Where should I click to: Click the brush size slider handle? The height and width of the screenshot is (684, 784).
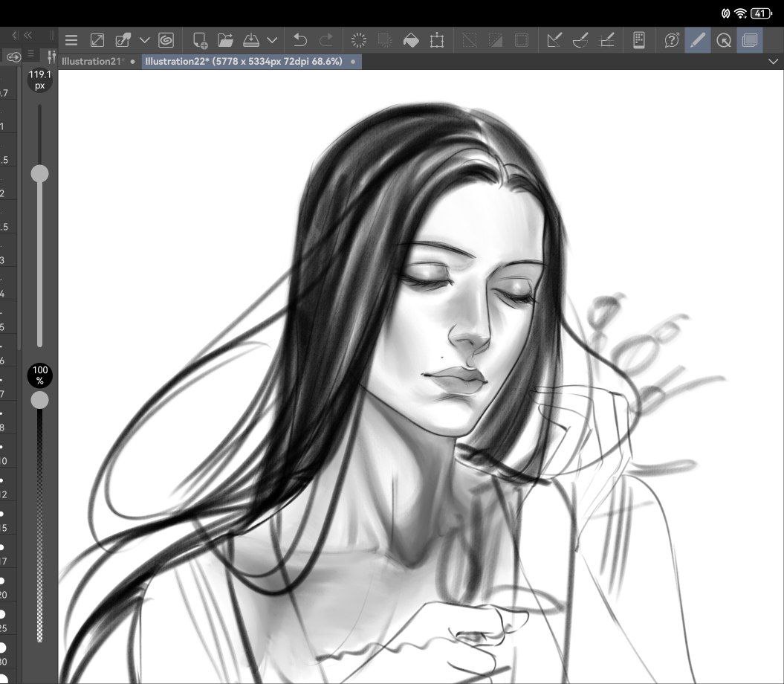click(x=39, y=174)
